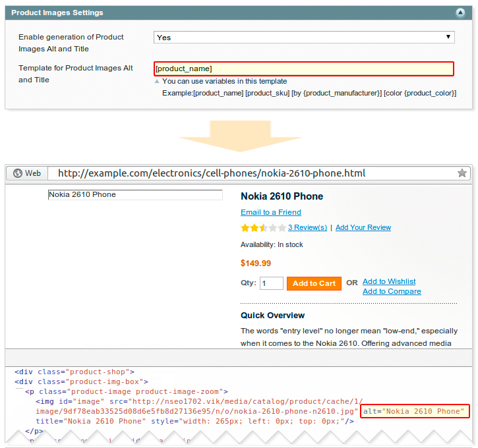Click the Template for Product Images input field
478x448 pixels.
[x=304, y=69]
